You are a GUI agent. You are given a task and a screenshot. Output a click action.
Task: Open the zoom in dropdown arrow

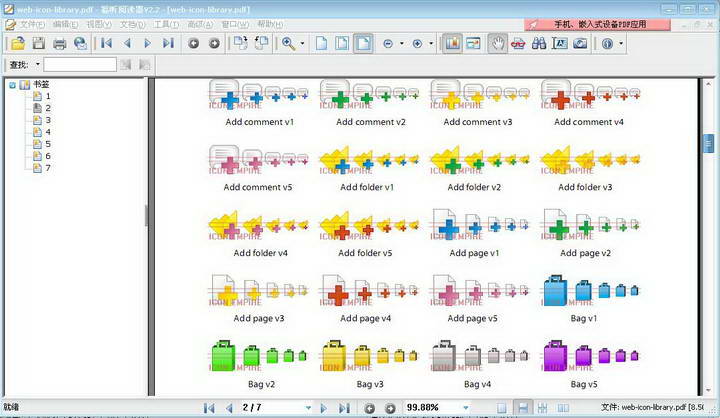click(x=431, y=44)
